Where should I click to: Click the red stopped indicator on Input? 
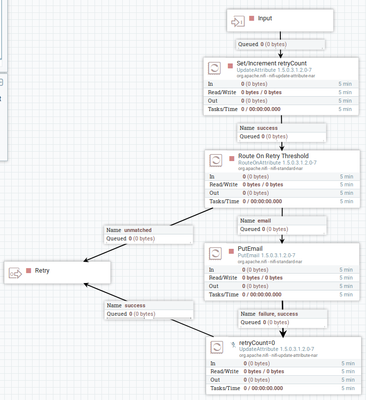[x=252, y=18]
